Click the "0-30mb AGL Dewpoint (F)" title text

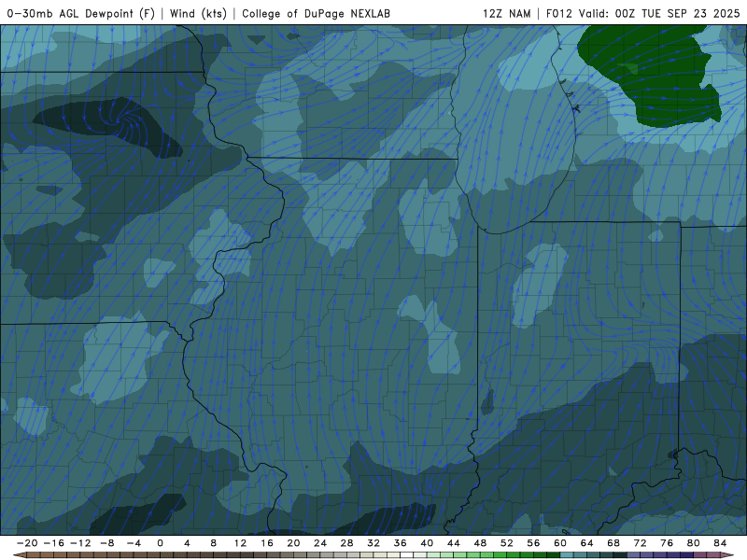coord(80,13)
